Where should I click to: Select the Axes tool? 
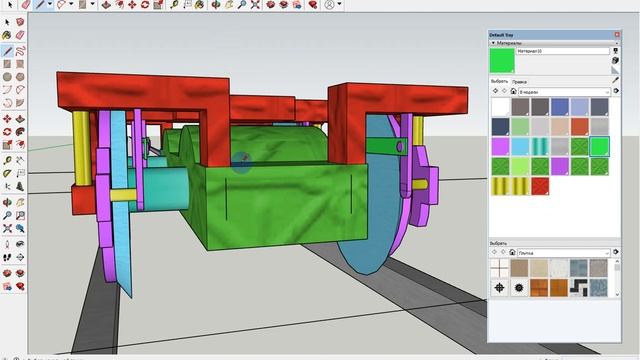coord(7,187)
